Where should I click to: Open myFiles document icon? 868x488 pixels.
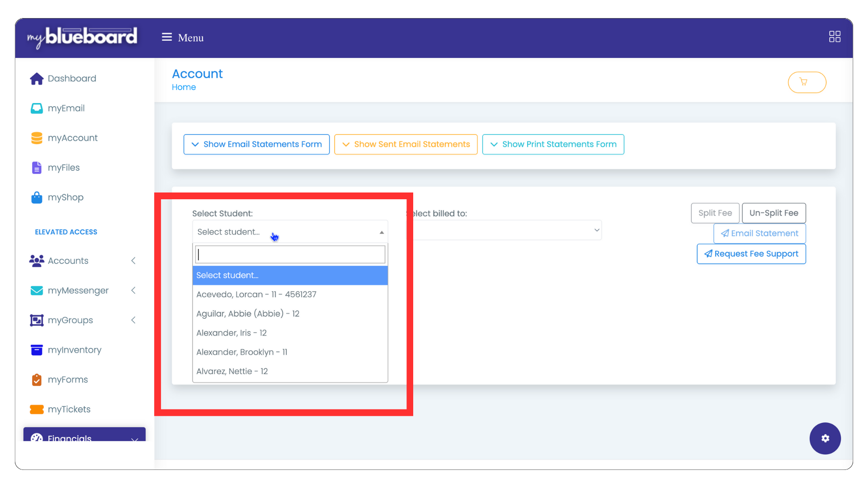click(37, 168)
